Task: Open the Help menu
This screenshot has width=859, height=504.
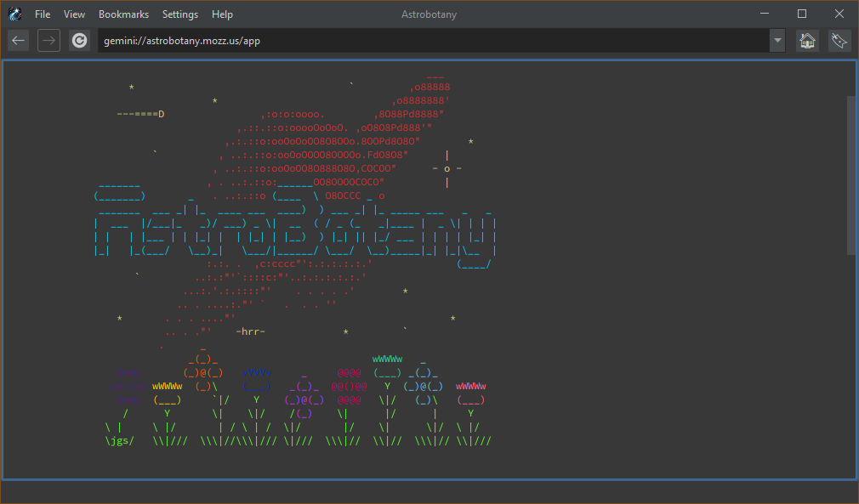Action: [222, 14]
